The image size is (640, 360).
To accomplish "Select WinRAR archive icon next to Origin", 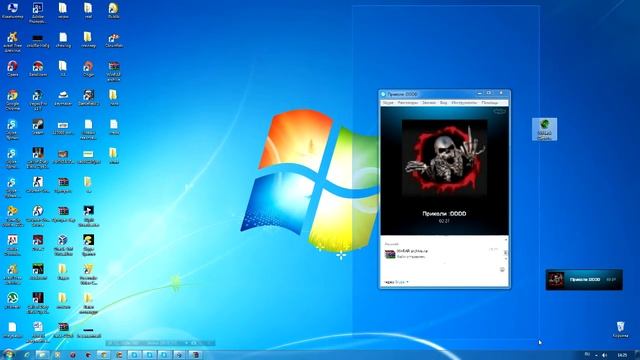I will [114, 71].
